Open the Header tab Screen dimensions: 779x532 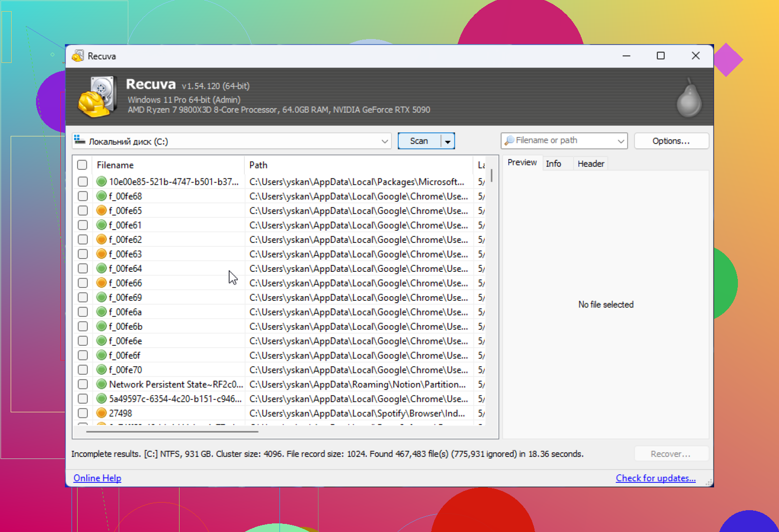pos(591,163)
